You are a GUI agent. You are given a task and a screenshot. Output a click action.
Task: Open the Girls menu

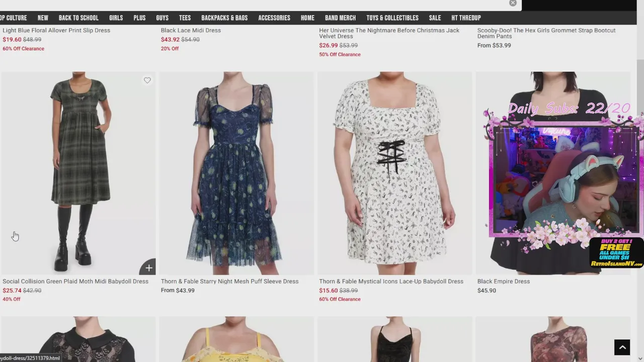(116, 18)
